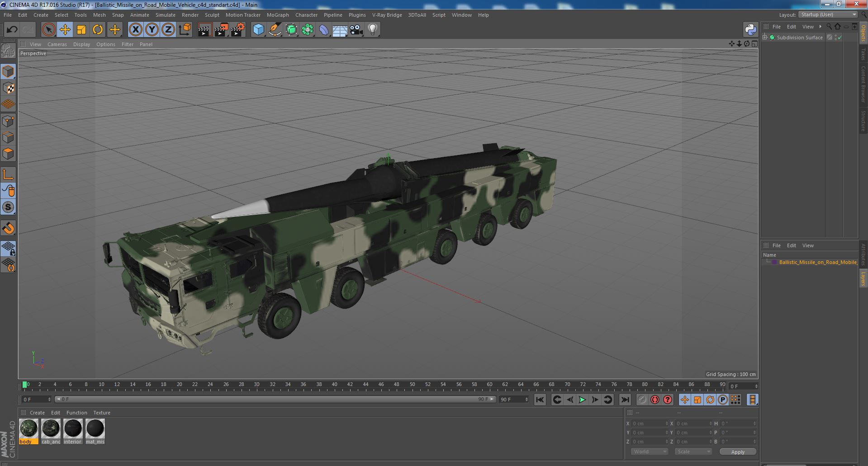Add a Camera object
Viewport: 868px width, 466px height.
coord(356,30)
